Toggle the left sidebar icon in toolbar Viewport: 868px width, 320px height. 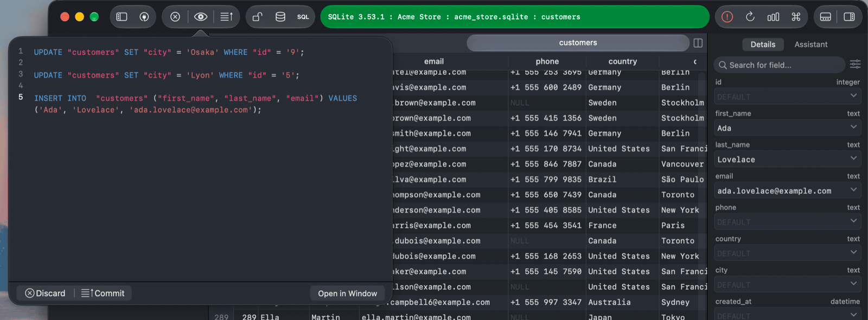click(122, 17)
